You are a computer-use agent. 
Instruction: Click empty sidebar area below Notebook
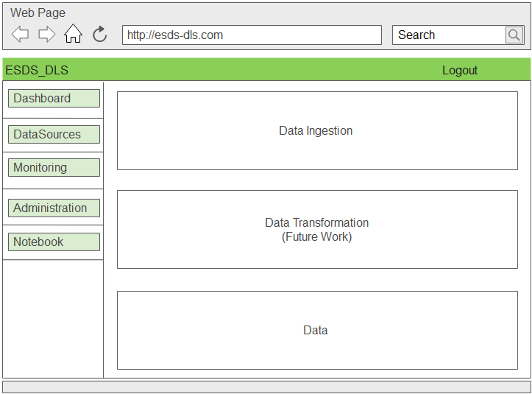tap(53, 317)
